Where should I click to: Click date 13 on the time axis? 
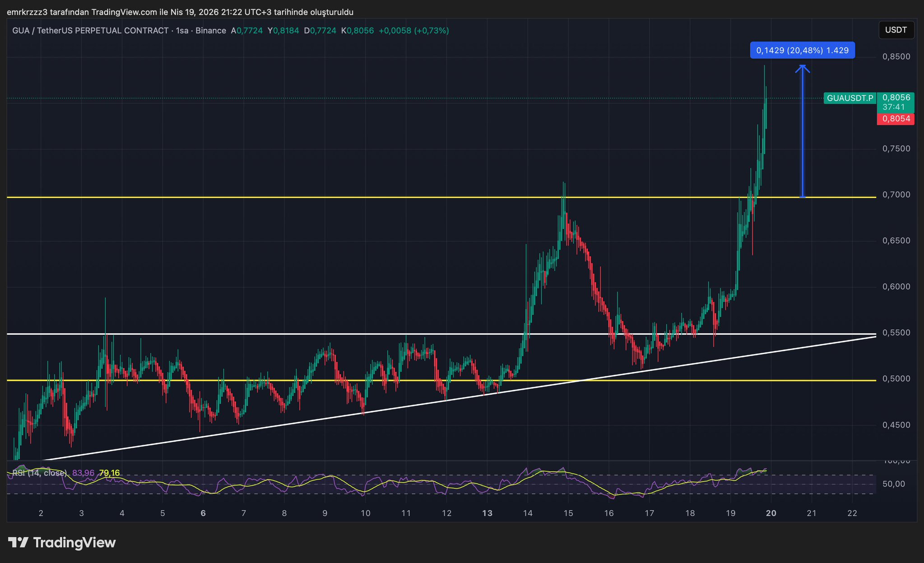tap(487, 513)
